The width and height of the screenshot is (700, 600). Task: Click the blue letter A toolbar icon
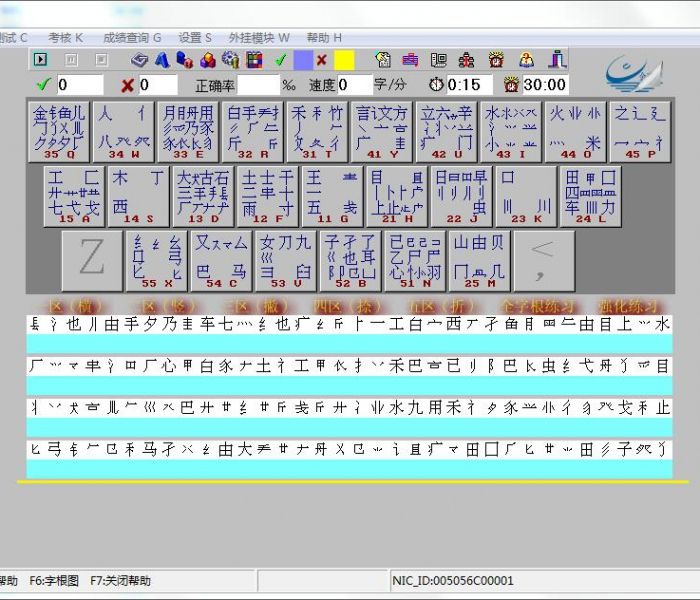click(x=162, y=60)
